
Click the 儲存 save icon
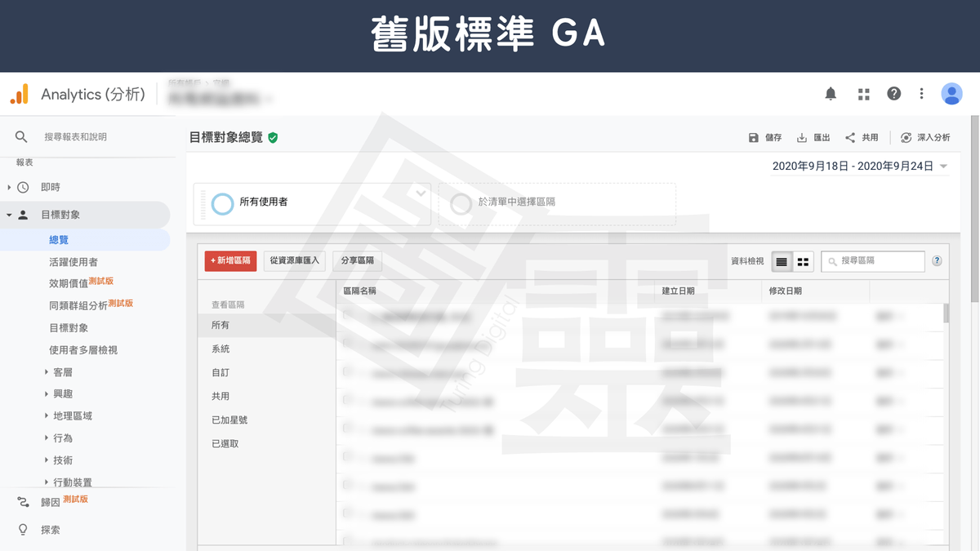coord(753,138)
